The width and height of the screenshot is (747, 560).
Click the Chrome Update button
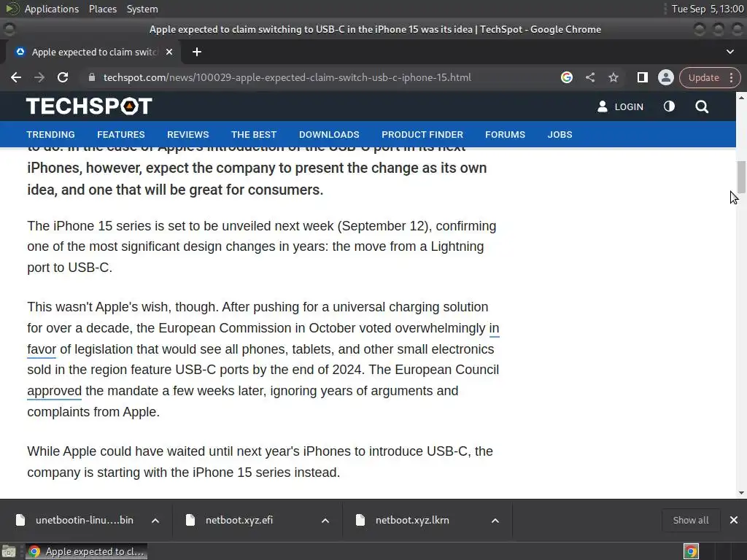704,77
